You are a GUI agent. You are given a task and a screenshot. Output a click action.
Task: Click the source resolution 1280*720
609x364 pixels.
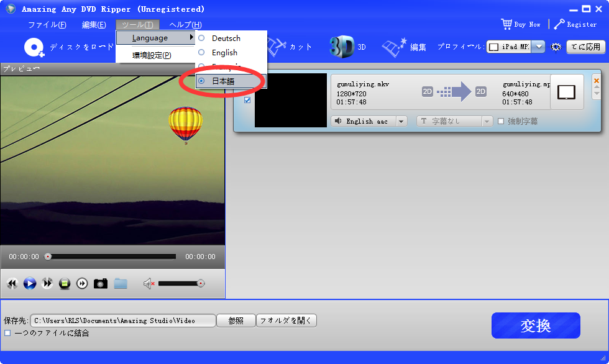coord(352,94)
